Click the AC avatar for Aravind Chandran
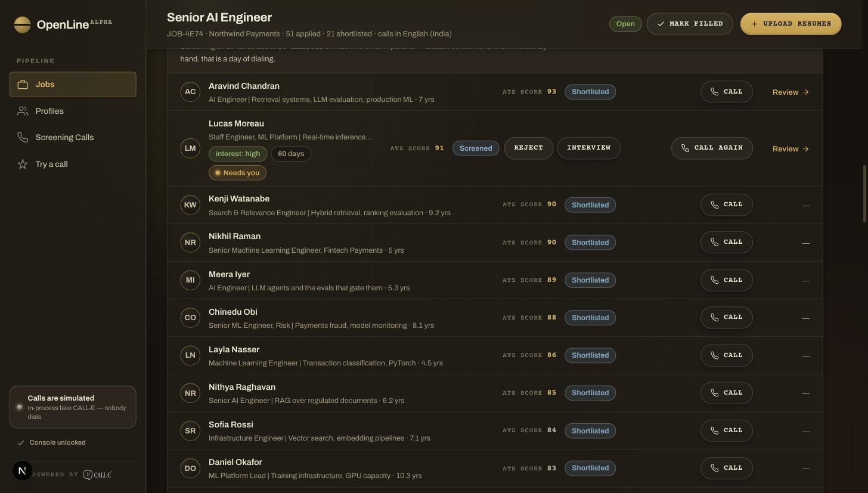This screenshot has height=493, width=868. point(190,92)
